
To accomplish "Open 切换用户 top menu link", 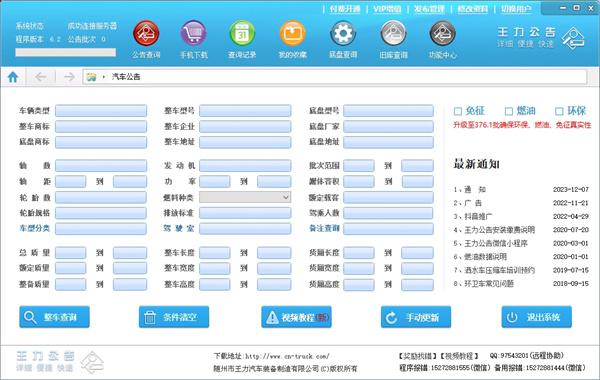I will 516,9.
